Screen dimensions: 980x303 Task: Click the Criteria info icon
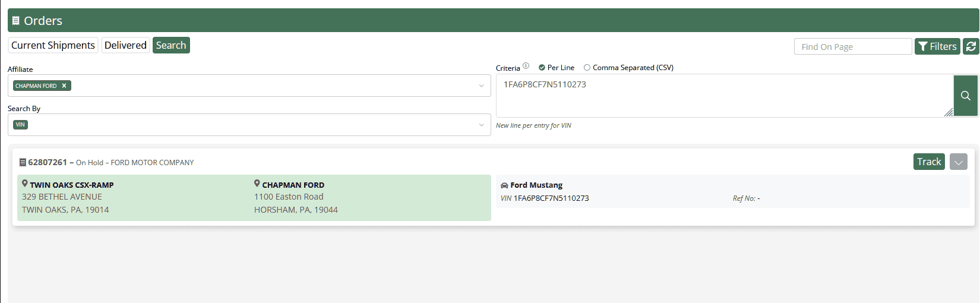pos(526,66)
